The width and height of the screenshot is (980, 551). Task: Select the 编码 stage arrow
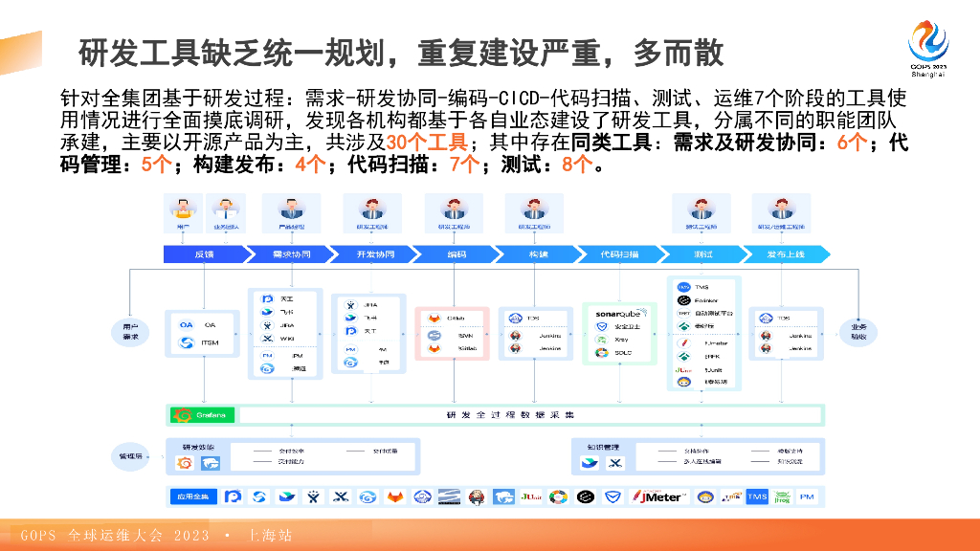pyautogui.click(x=456, y=254)
